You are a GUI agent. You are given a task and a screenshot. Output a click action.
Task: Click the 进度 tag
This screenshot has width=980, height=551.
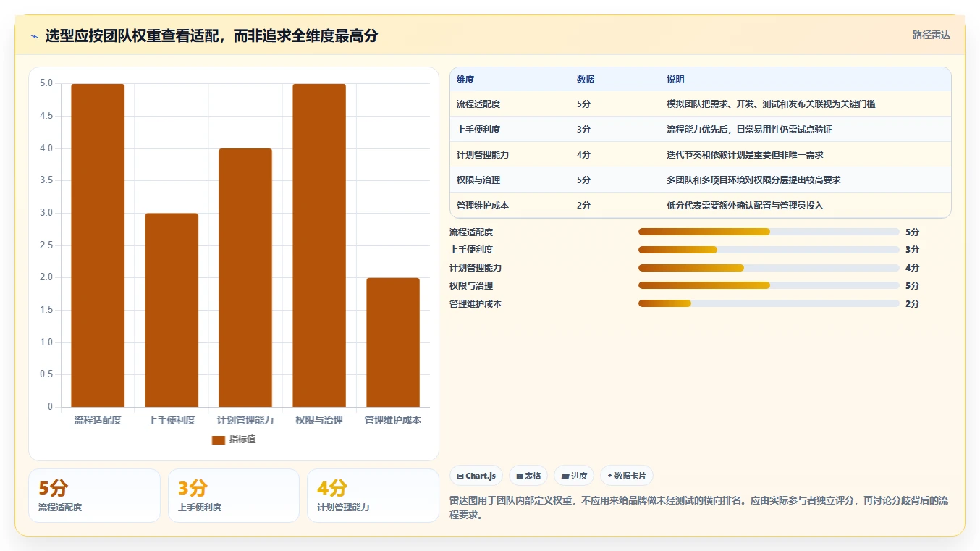pyautogui.click(x=574, y=476)
